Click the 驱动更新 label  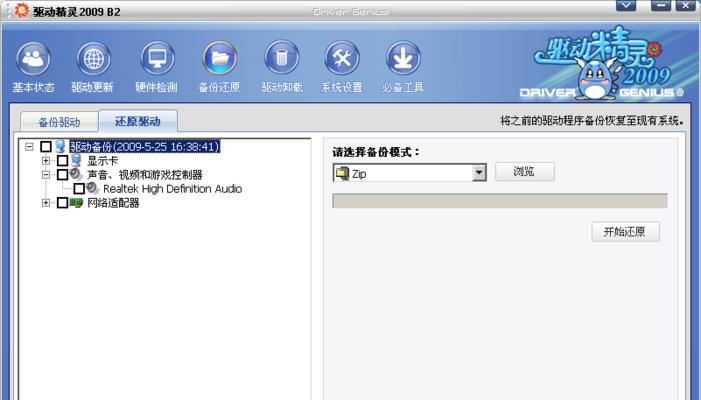[92, 87]
